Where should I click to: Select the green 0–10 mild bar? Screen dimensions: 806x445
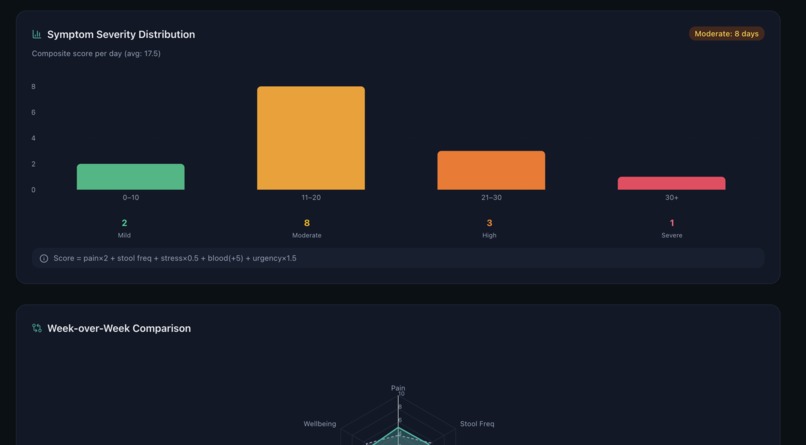[x=131, y=177]
